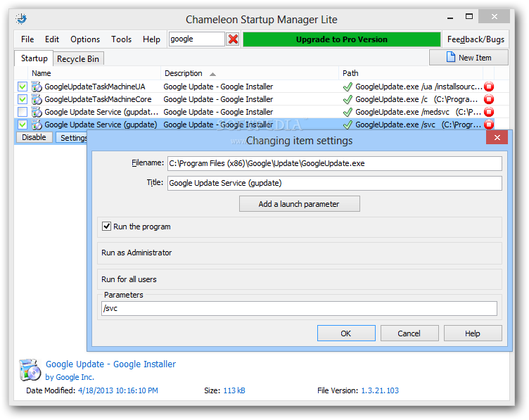Select the GoogleUpdateTaskMachineCore row name
The width and height of the screenshot is (529, 420).
pyautogui.click(x=98, y=99)
